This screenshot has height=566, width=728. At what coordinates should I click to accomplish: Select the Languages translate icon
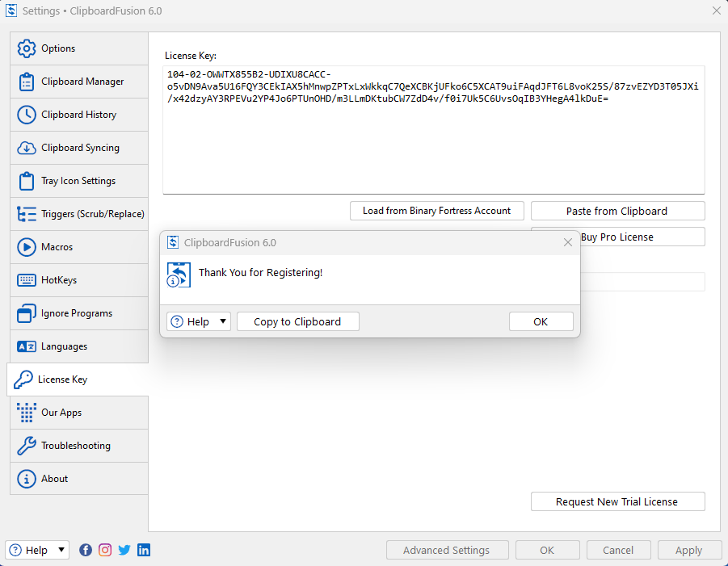(x=27, y=346)
